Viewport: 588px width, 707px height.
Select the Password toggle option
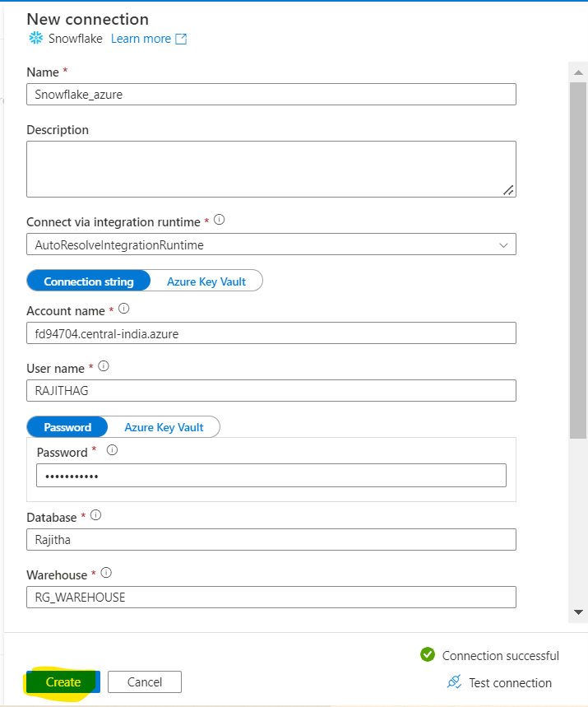pyautogui.click(x=67, y=427)
